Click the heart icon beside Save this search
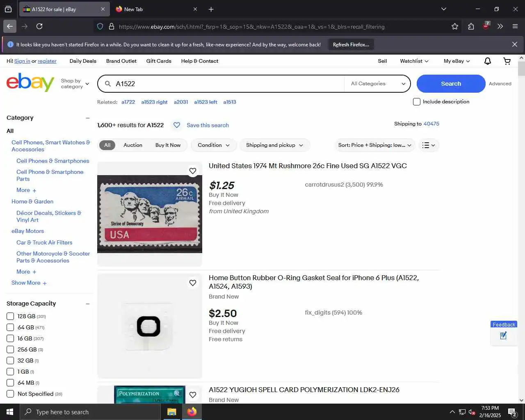Image resolution: width=525 pixels, height=420 pixels. 177,125
